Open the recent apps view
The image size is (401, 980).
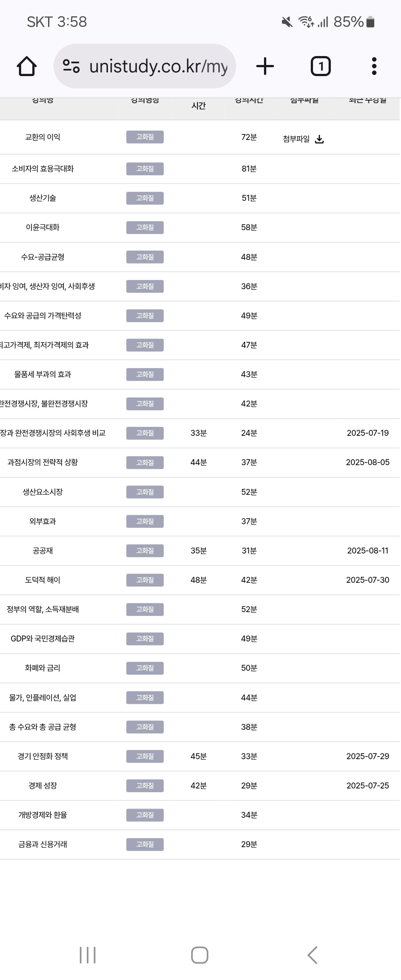(x=88, y=954)
